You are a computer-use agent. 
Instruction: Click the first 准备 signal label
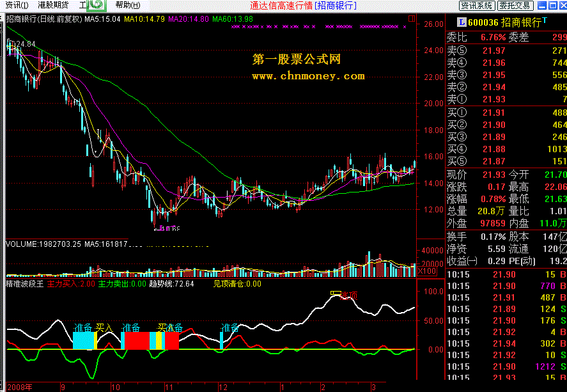[83, 328]
